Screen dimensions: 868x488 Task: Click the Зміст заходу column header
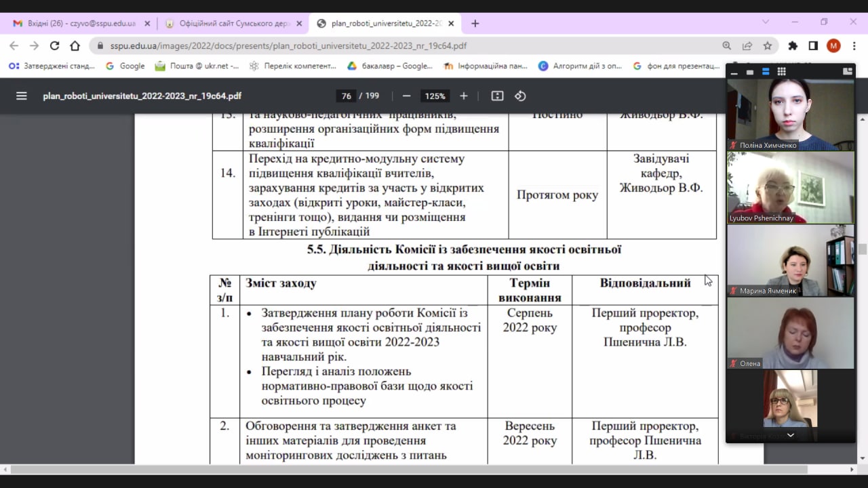coord(281,283)
